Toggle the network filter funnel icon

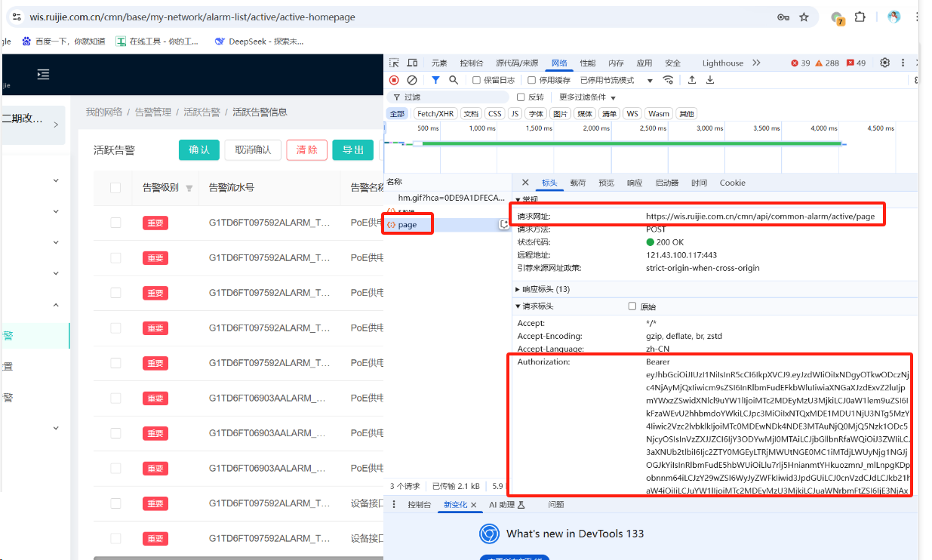[x=435, y=80]
